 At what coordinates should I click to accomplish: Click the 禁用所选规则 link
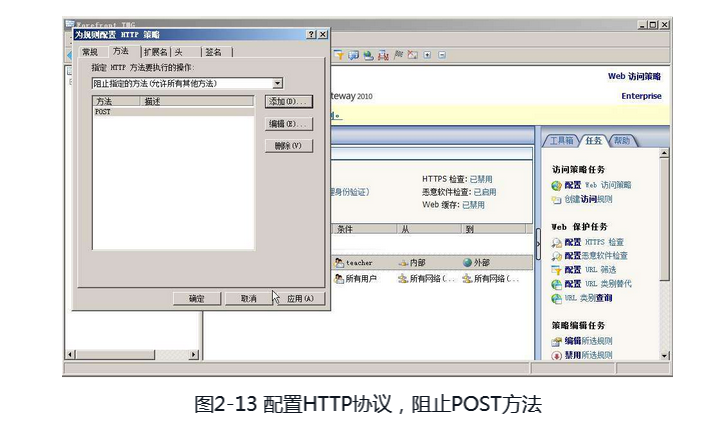(588, 356)
